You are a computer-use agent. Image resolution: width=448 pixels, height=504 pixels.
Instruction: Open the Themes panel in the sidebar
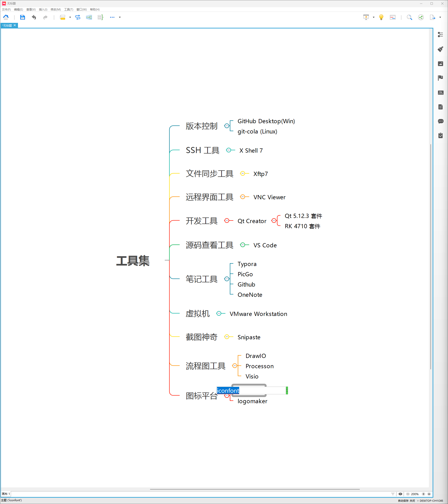441,92
